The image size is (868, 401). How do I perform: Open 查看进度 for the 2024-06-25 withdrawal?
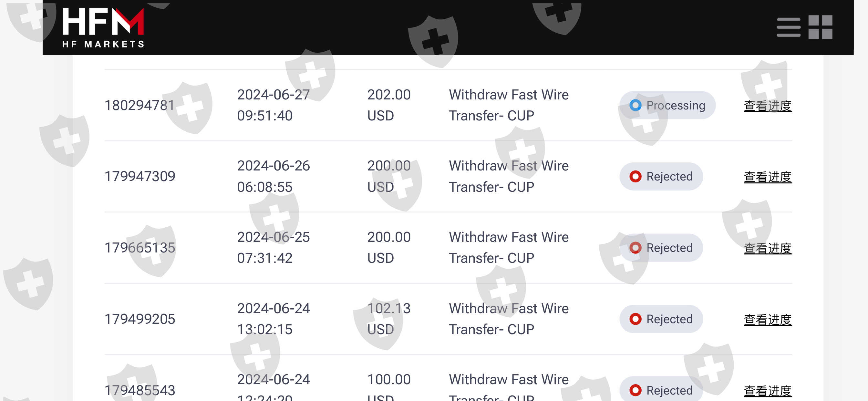[x=768, y=248]
